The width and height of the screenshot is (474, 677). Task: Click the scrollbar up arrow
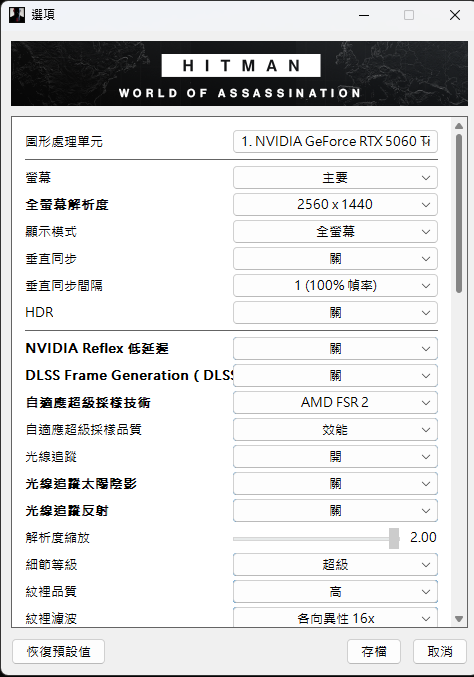click(x=459, y=126)
